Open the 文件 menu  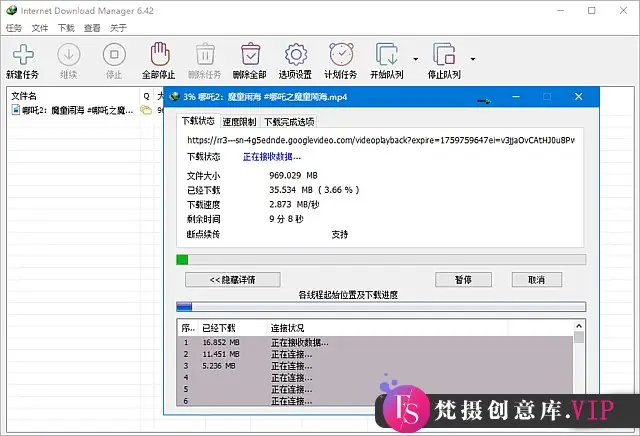[40, 28]
